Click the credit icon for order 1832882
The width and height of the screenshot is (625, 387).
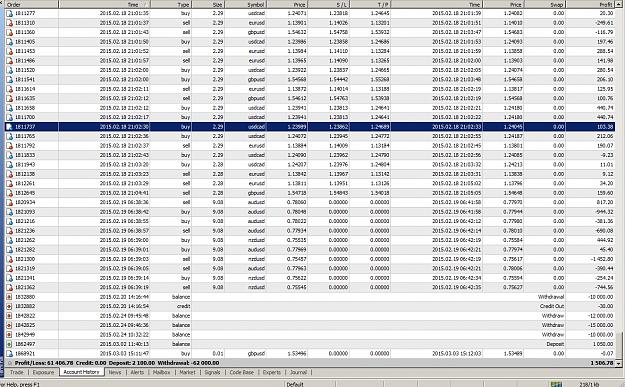pos(10,306)
